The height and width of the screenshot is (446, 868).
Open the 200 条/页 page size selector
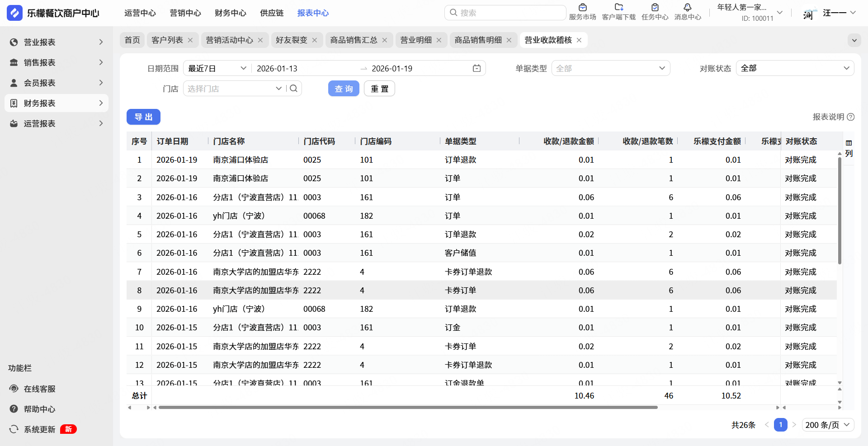828,425
